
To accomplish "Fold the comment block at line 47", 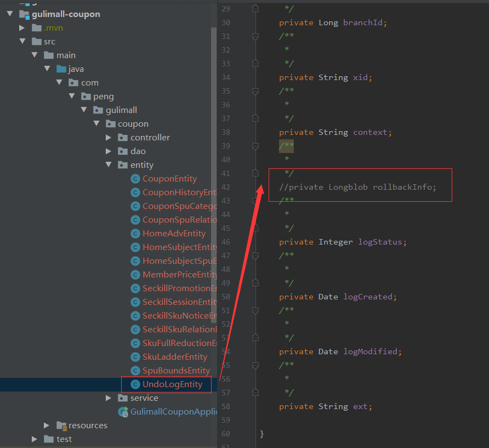I will 255,256.
